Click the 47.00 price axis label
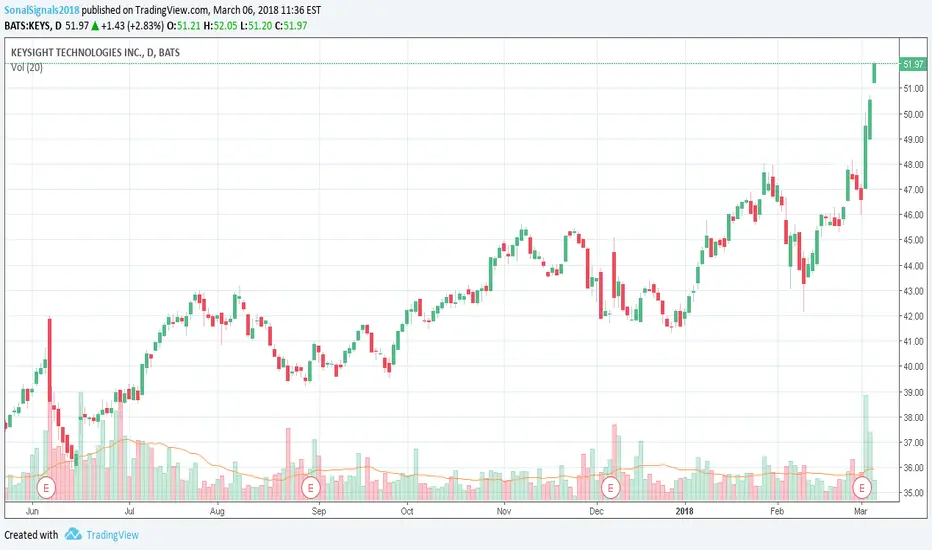Screen dimensions: 932x550 point(913,190)
